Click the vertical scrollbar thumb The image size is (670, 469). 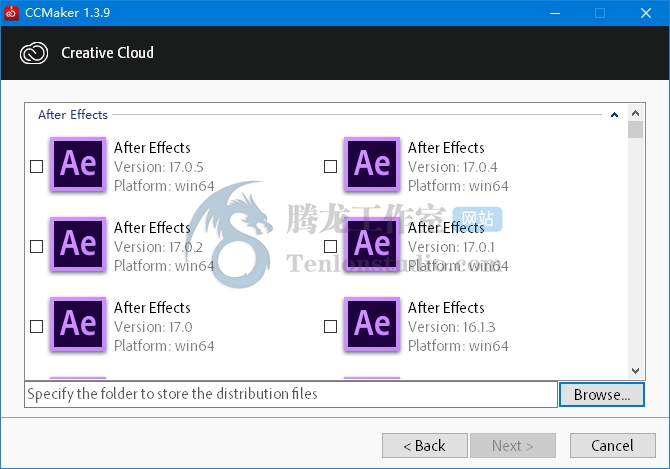point(635,129)
